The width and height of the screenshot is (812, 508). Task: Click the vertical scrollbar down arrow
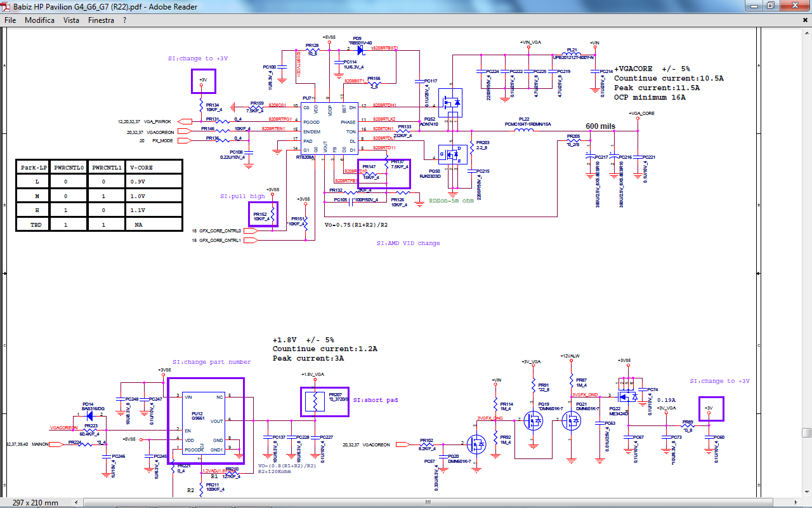(806, 492)
